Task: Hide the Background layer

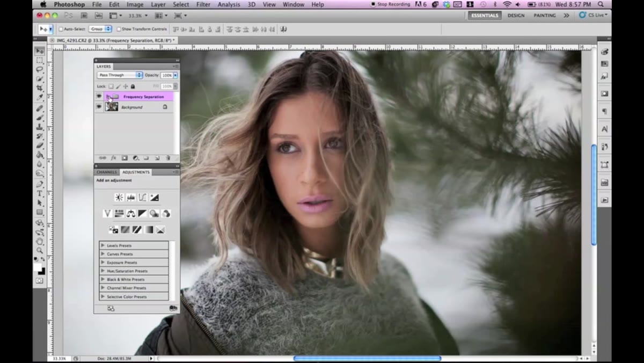Action: (x=99, y=107)
